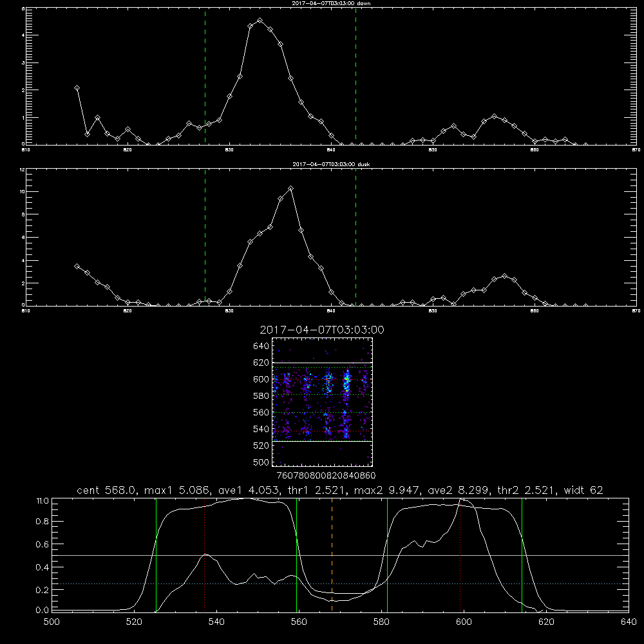Click y-axis label 0.4 of profile plot
Image resolution: width=644 pixels, height=644 pixels.
click(x=42, y=567)
